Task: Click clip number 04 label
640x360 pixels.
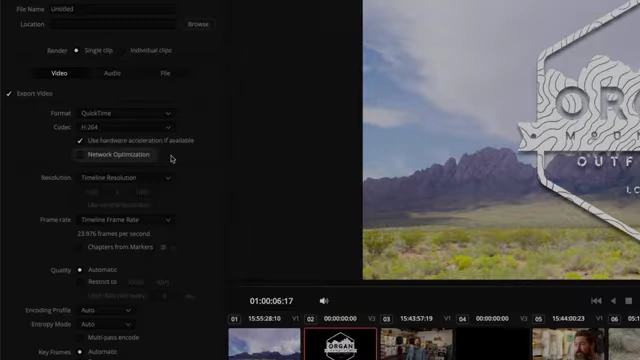Action: click(462, 319)
